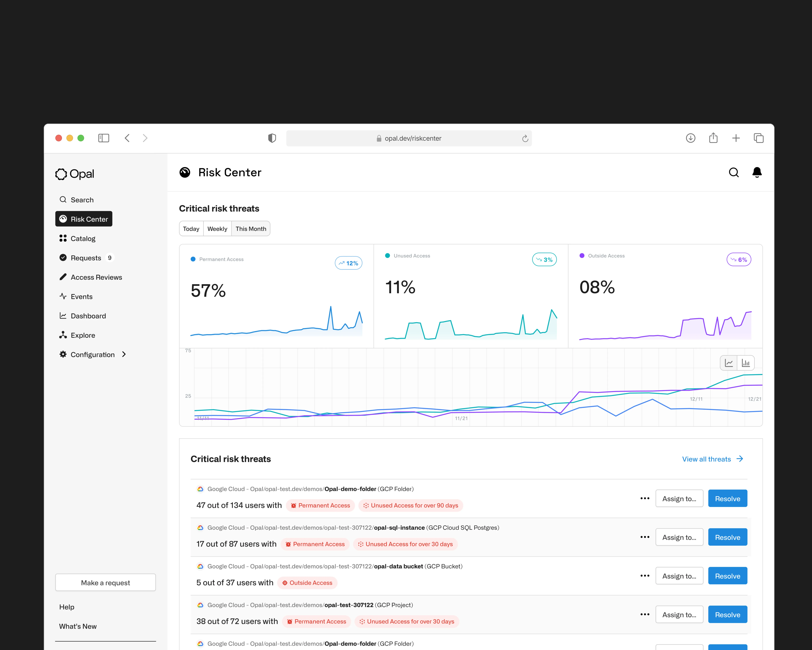Viewport: 812px width, 650px height.
Task: Select the Today time range
Action: [x=191, y=229]
